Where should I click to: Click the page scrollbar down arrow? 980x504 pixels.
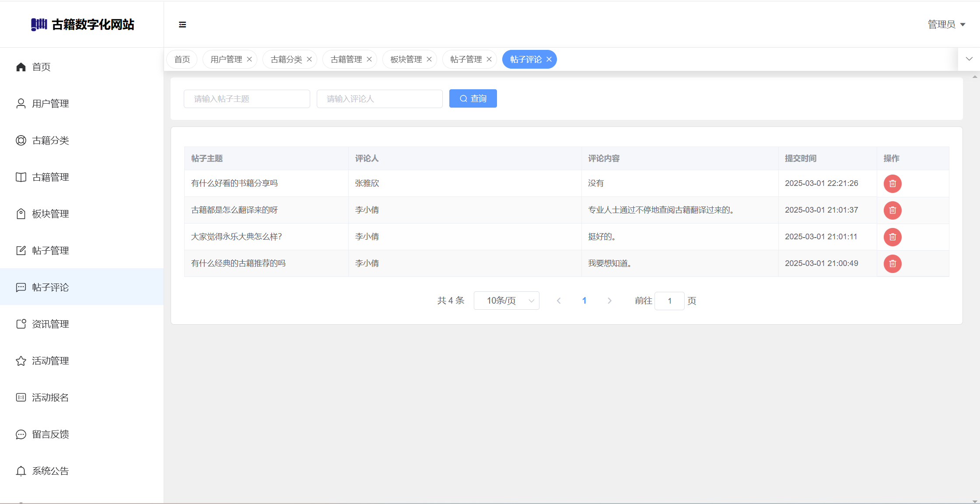pos(975,501)
